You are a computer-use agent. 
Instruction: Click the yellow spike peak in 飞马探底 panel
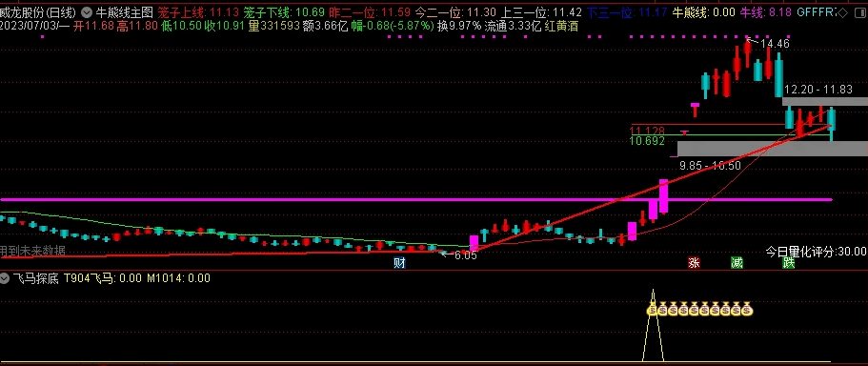pos(654,292)
